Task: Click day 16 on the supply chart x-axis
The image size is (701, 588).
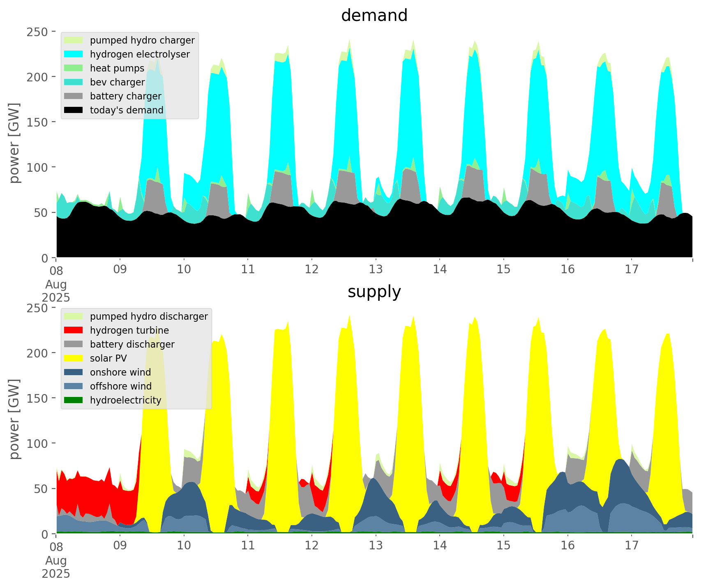Action: (567, 546)
